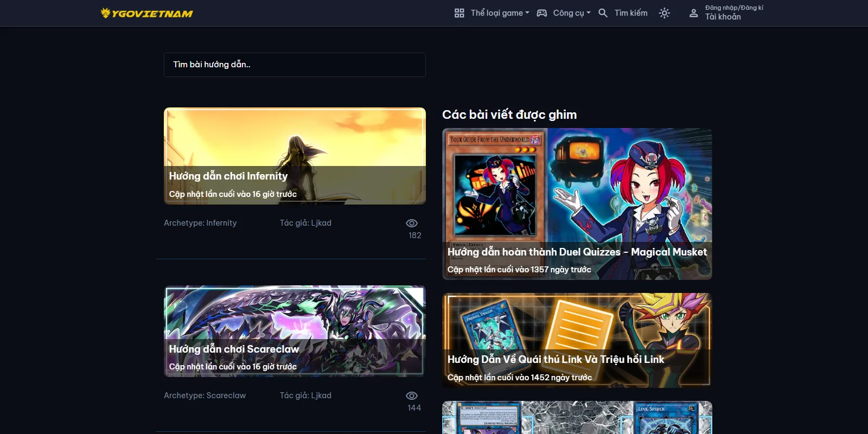Click the 144 view count
Image resolution: width=868 pixels, height=434 pixels.
[x=414, y=408]
